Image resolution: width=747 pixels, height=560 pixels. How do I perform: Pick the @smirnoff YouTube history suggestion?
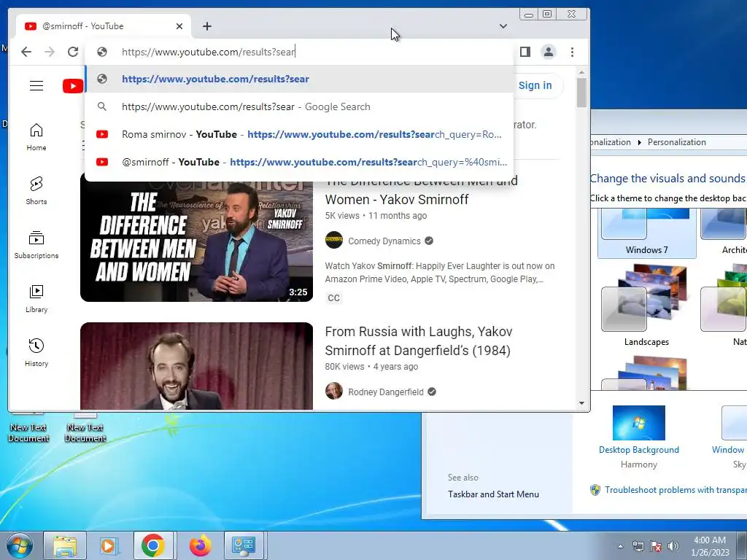click(x=299, y=162)
